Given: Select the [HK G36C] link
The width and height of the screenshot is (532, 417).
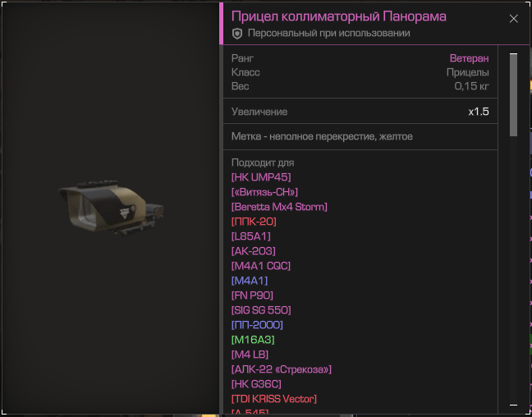Looking at the screenshot, I should [x=256, y=383].
